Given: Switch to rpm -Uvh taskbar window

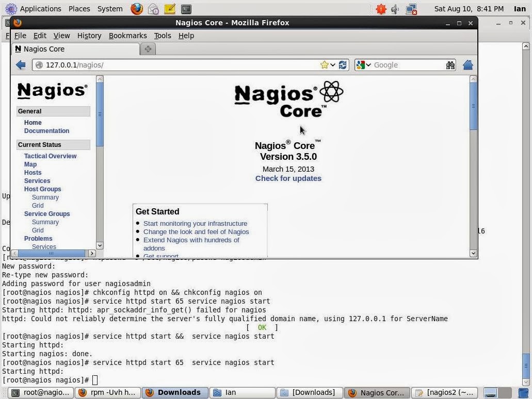Looking at the screenshot, I should (x=107, y=393).
